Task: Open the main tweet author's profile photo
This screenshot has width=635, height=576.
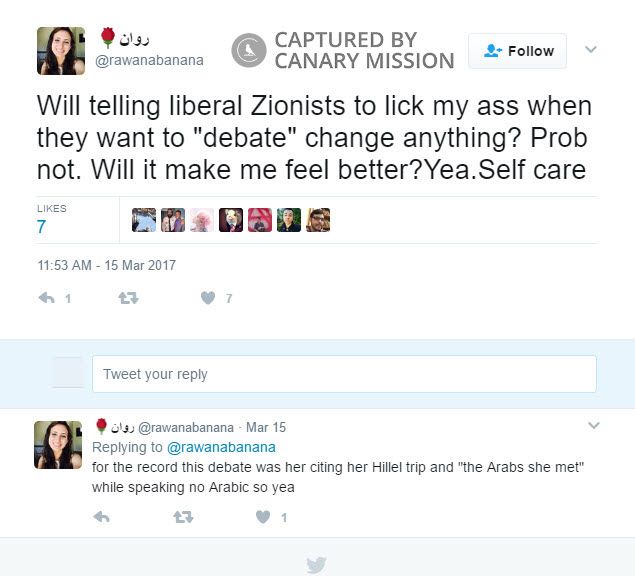Action: [x=61, y=51]
